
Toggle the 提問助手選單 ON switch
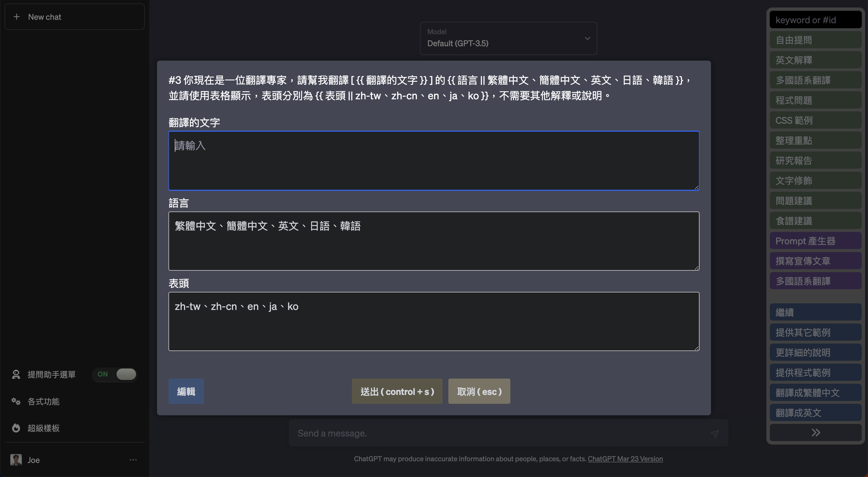(126, 374)
